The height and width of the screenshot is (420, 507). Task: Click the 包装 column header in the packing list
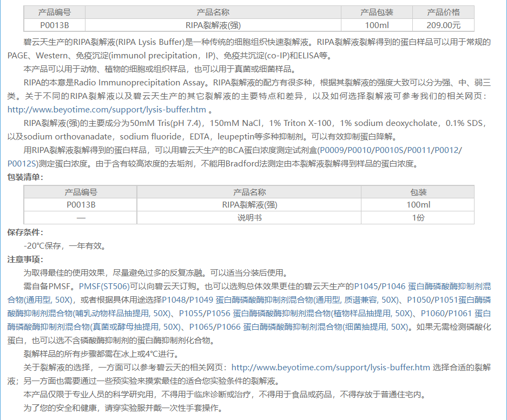coord(418,192)
